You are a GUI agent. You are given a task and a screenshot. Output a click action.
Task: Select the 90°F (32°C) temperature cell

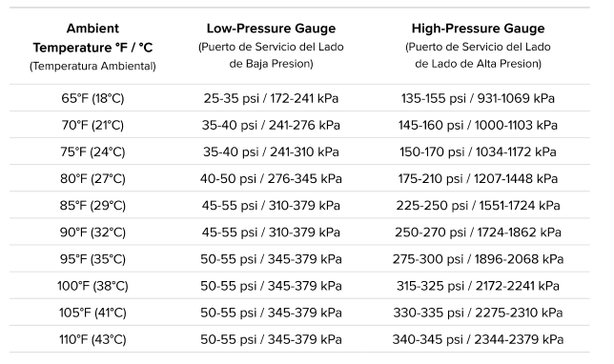[x=92, y=233]
